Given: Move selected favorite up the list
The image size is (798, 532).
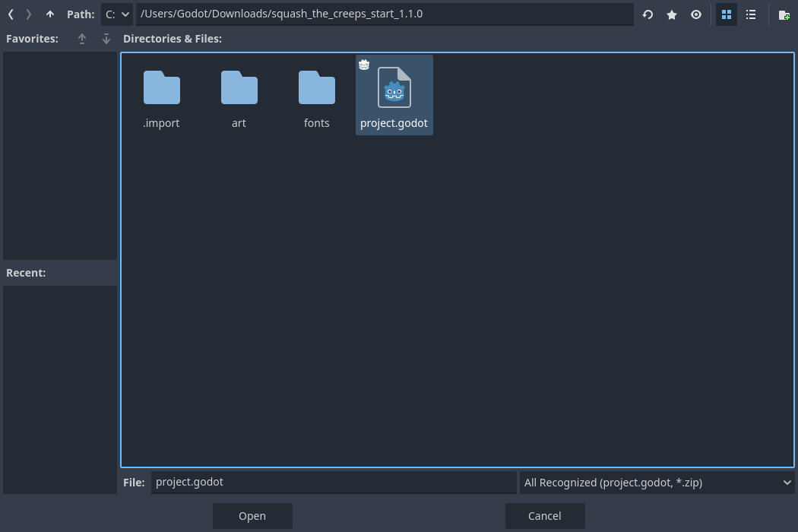Looking at the screenshot, I should [x=81, y=39].
